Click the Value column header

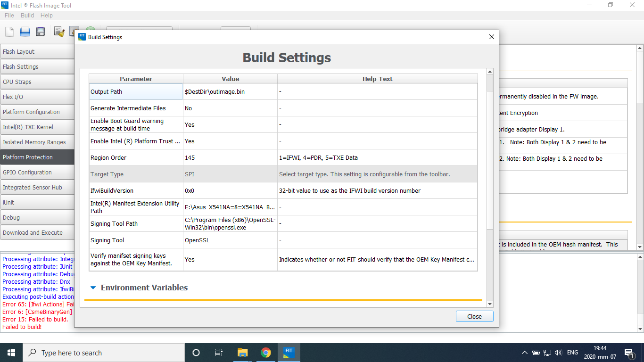(230, 79)
